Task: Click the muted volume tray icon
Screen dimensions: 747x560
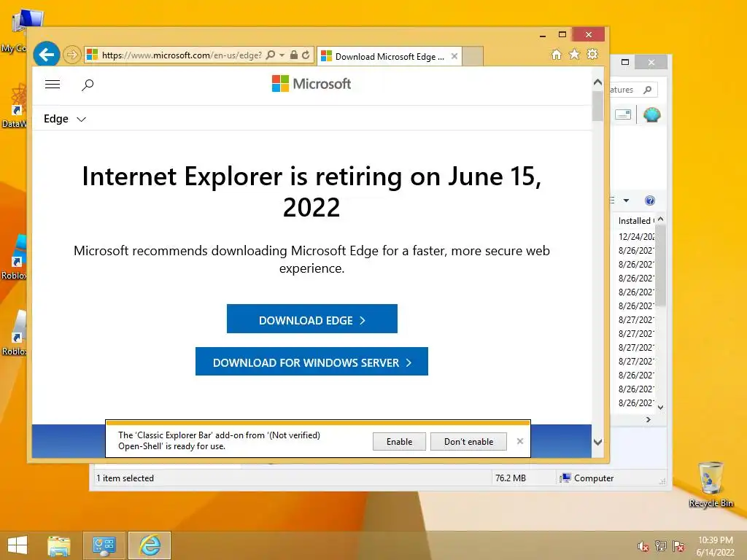Action: (x=643, y=546)
